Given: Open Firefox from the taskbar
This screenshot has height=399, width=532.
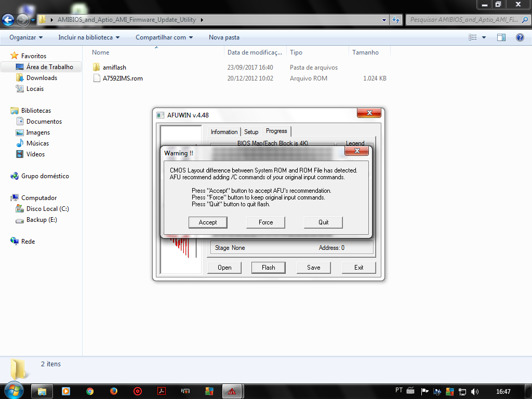Looking at the screenshot, I should [114, 391].
